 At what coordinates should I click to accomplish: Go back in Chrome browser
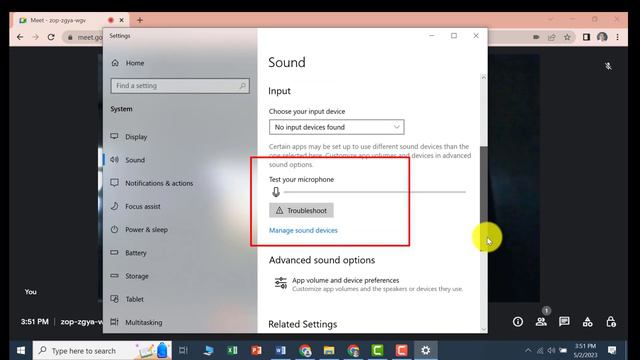tap(20, 37)
